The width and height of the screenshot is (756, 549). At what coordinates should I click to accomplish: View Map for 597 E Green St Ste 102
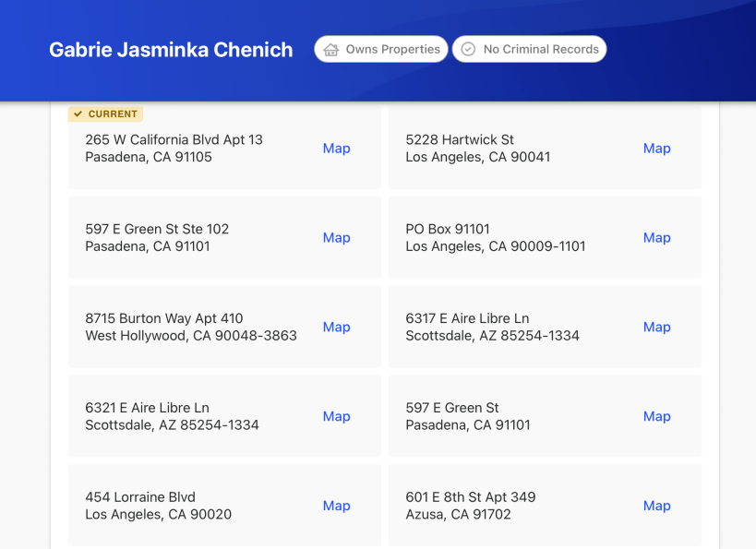tap(336, 238)
